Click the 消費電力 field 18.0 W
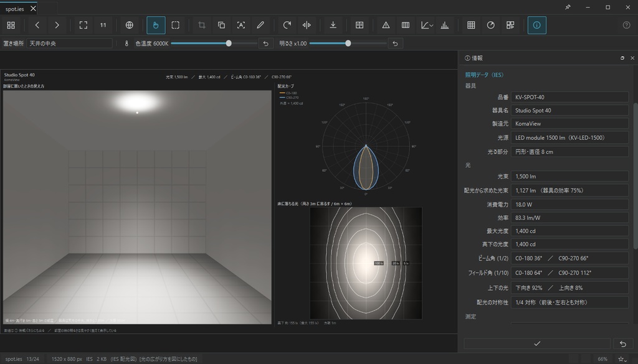638x364 pixels. [569, 204]
